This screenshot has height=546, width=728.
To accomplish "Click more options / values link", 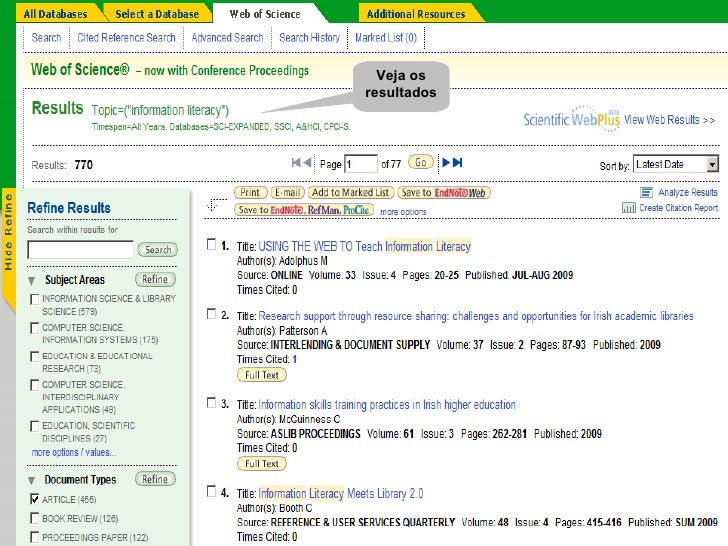I will [x=74, y=452].
